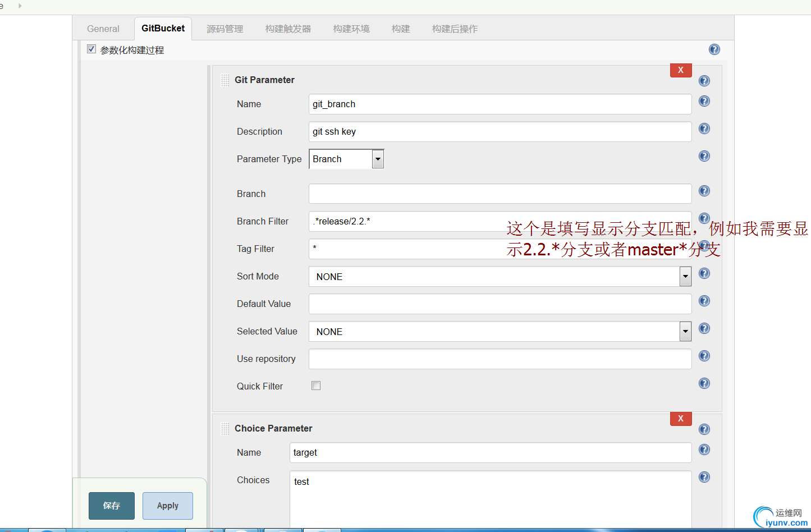Screen dimensions: 811x532
Task: Focus the Choices text area containing test
Action: pyautogui.click(x=491, y=499)
